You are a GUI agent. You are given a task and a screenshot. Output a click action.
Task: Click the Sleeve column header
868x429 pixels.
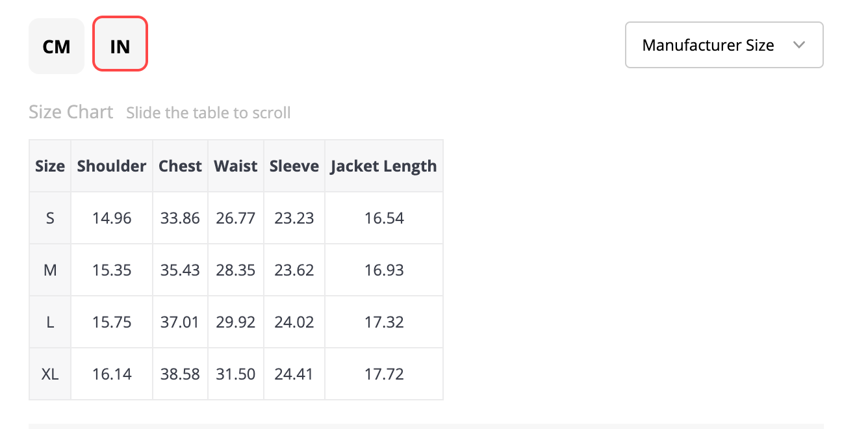tap(294, 166)
